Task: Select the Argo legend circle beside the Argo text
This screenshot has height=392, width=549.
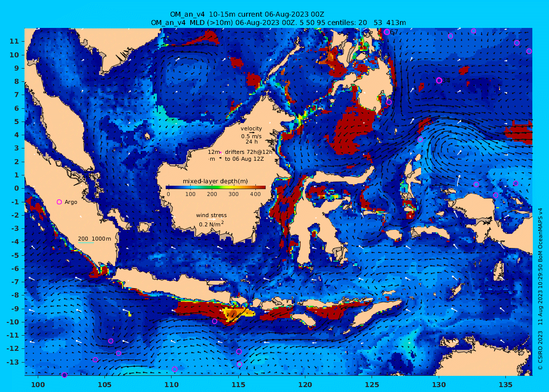Action: coord(59,202)
